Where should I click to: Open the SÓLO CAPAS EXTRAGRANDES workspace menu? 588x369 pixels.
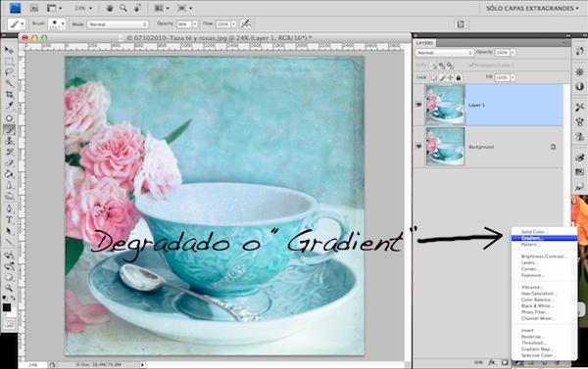[532, 8]
